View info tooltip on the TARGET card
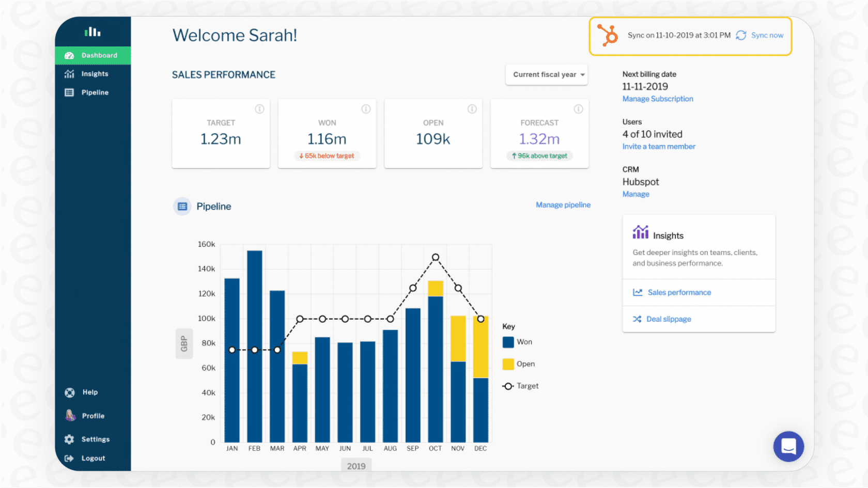 [260, 109]
